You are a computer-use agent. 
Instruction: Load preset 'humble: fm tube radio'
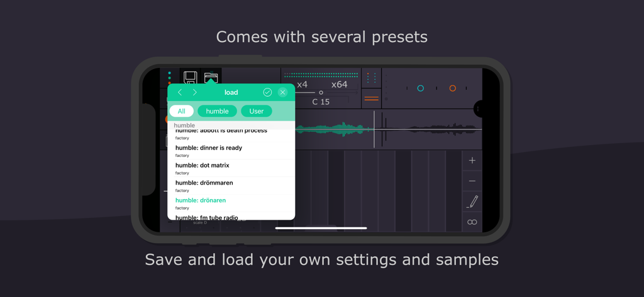pyautogui.click(x=231, y=217)
